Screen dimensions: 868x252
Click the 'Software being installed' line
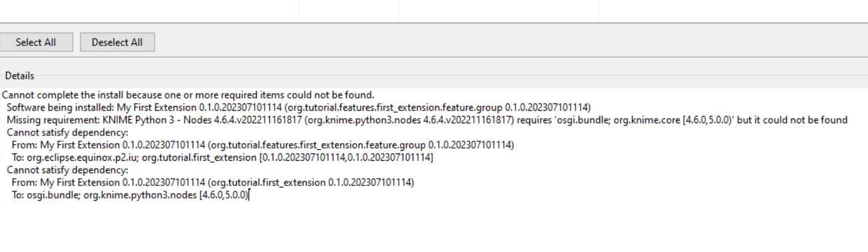point(299,107)
